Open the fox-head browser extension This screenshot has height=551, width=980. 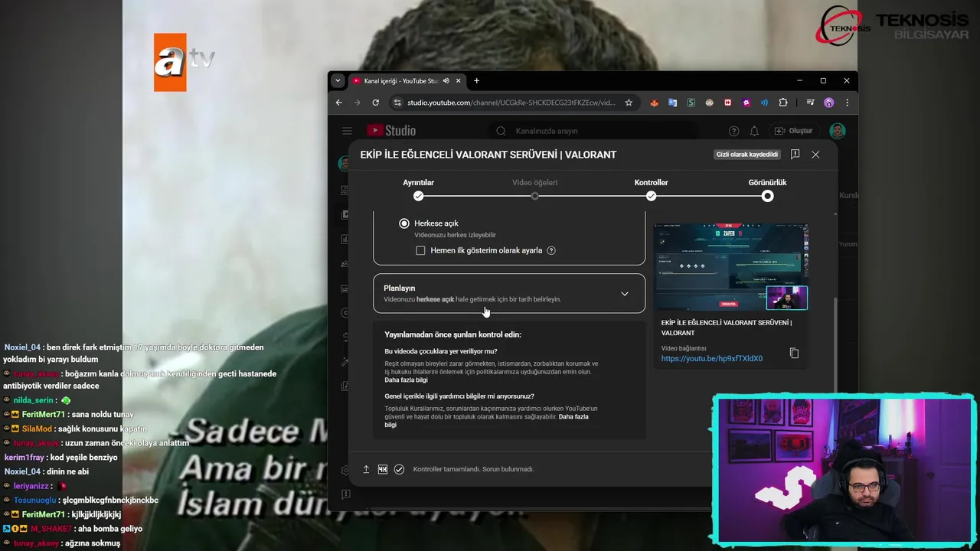(654, 103)
